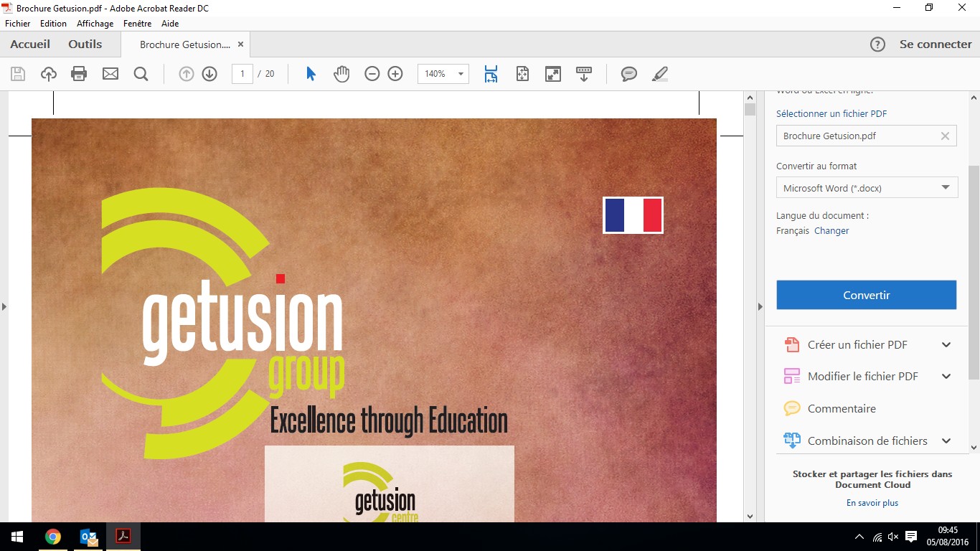Open the Find text magnifier tool
980x551 pixels.
(141, 74)
